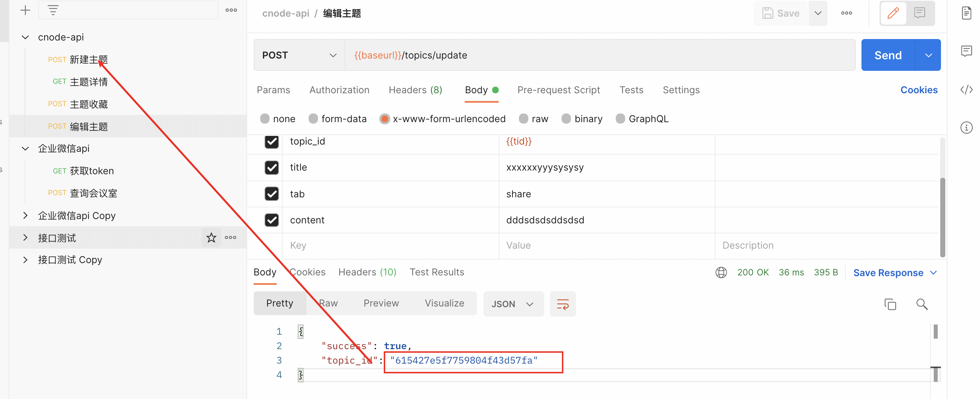Expand the 企业微信api Copy collection

pos(25,216)
